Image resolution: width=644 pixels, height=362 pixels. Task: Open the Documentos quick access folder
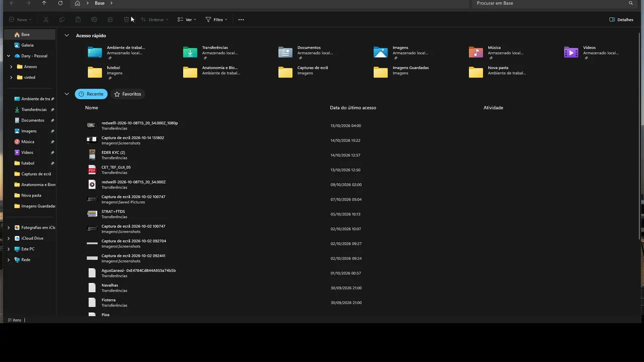click(x=307, y=52)
